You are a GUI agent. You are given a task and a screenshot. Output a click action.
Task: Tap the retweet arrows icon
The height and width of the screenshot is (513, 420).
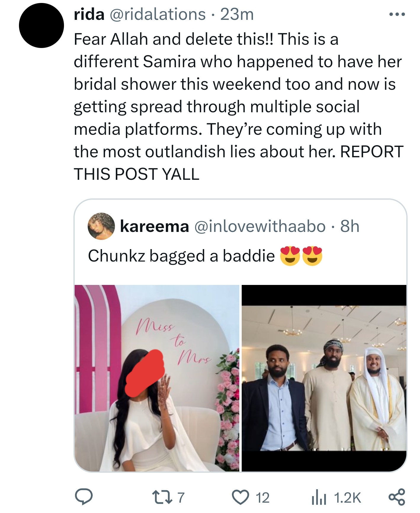point(162,497)
